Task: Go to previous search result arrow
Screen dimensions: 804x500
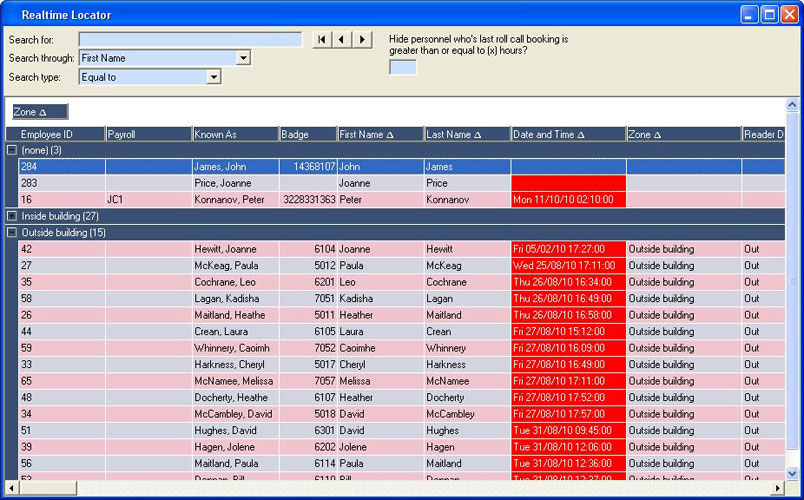Action: tap(341, 39)
